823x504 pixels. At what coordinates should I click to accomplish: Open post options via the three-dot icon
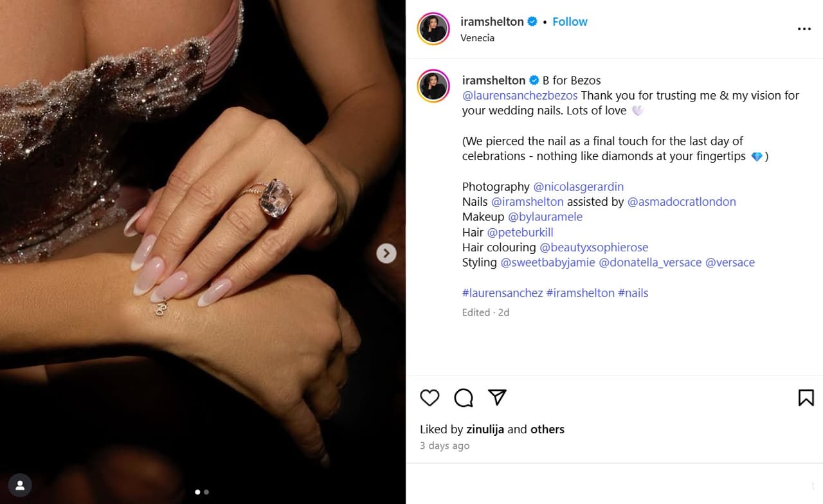(804, 28)
